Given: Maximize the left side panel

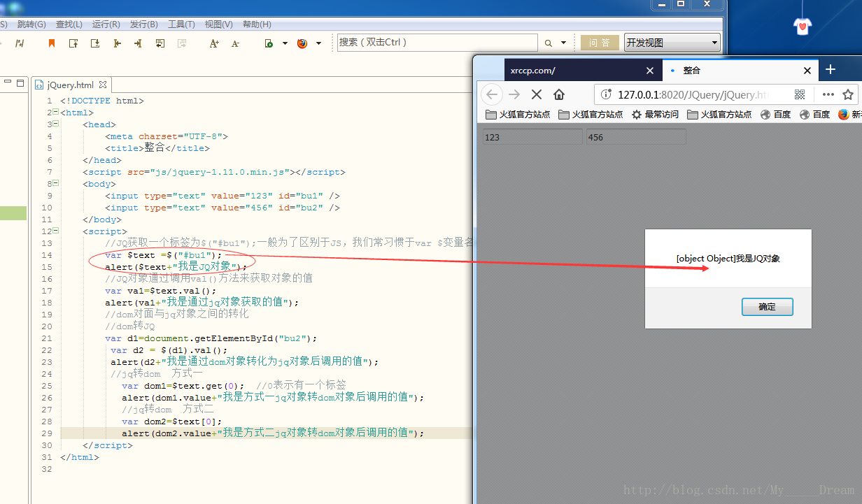Looking at the screenshot, I should 20,82.
